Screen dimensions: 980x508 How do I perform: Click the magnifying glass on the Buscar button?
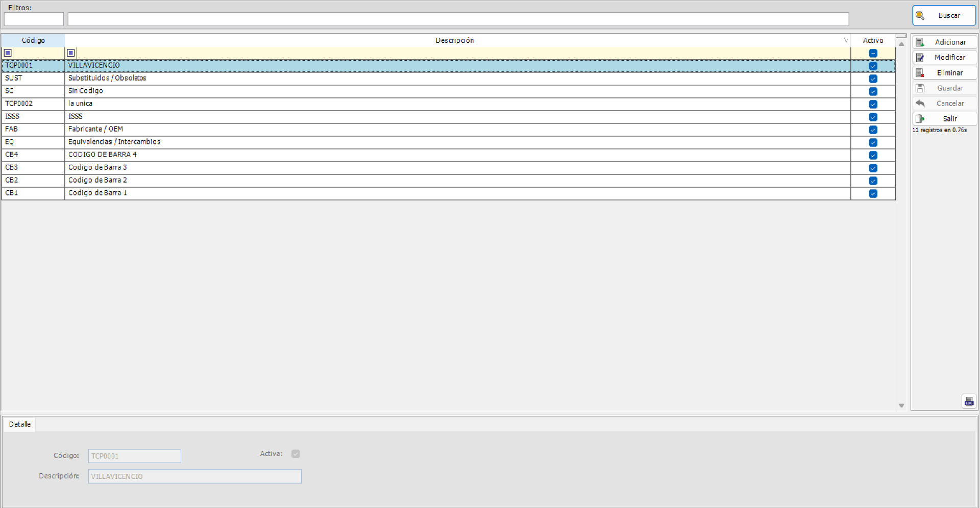point(921,15)
